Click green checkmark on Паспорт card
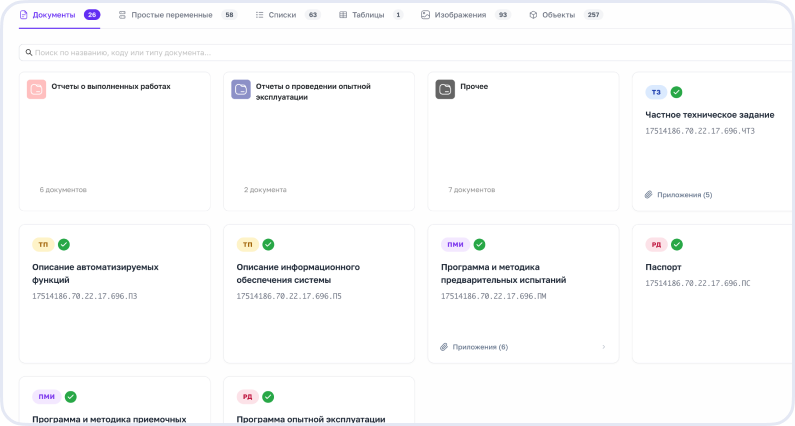795x426 pixels. [677, 244]
